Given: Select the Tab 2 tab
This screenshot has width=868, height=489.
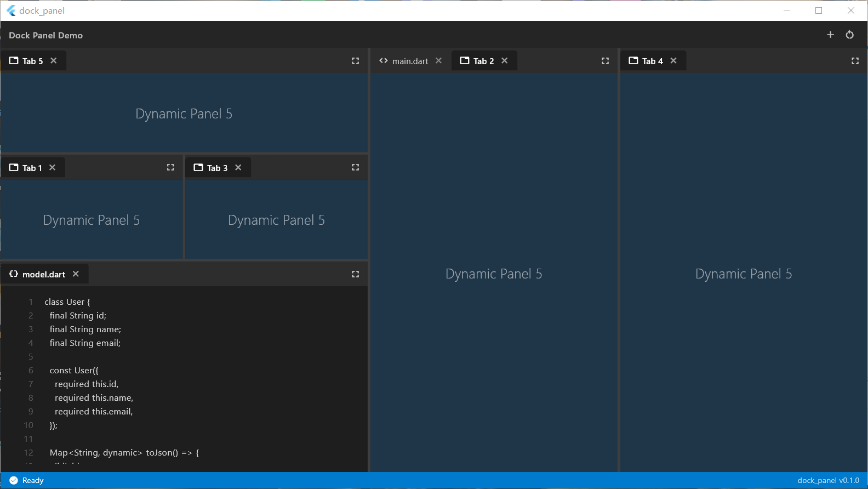Looking at the screenshot, I should [x=483, y=61].
